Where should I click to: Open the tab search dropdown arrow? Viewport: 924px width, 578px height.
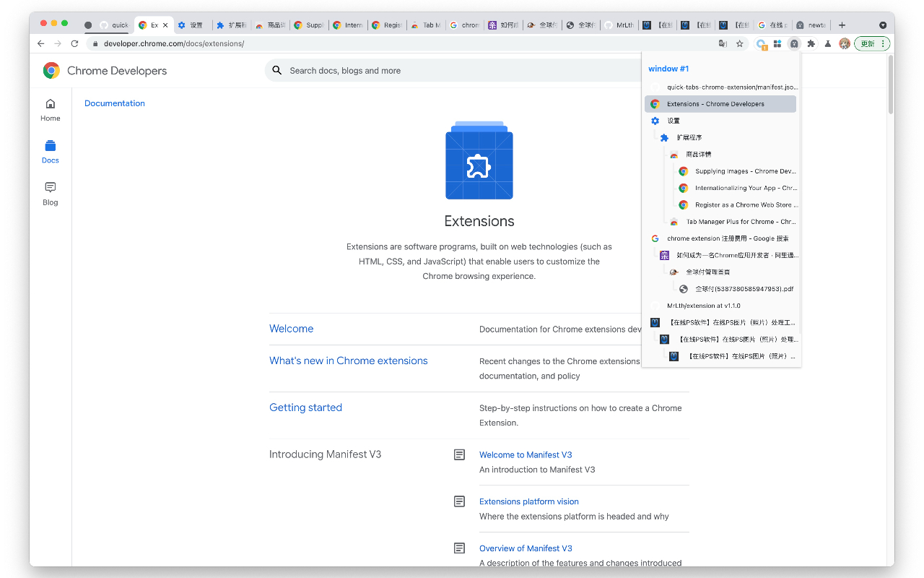882,25
